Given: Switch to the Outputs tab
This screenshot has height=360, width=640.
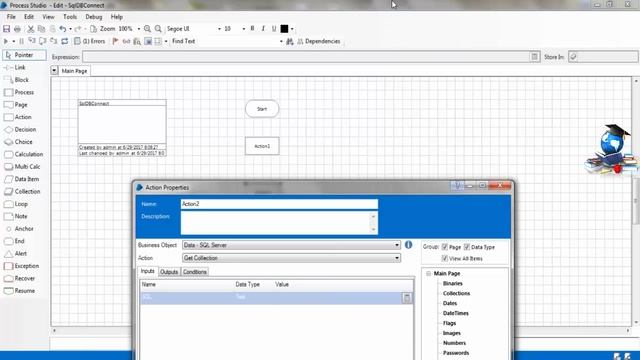Looking at the screenshot, I should pos(169,272).
